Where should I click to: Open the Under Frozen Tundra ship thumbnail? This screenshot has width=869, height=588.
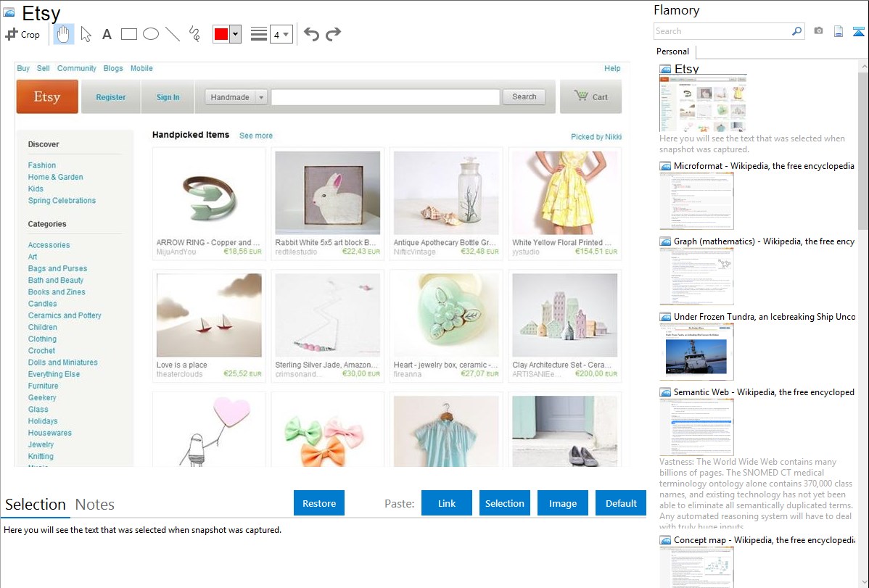[x=696, y=352]
